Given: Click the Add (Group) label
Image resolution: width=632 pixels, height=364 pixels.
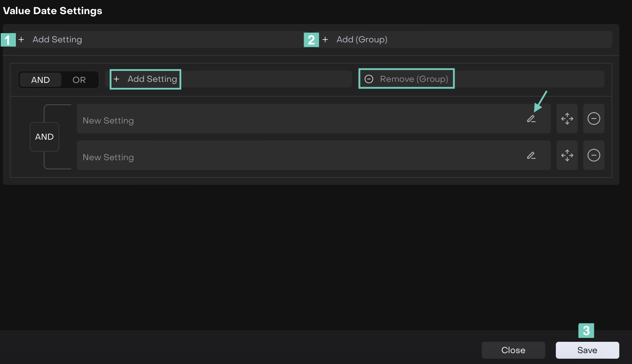Looking at the screenshot, I should pos(362,40).
